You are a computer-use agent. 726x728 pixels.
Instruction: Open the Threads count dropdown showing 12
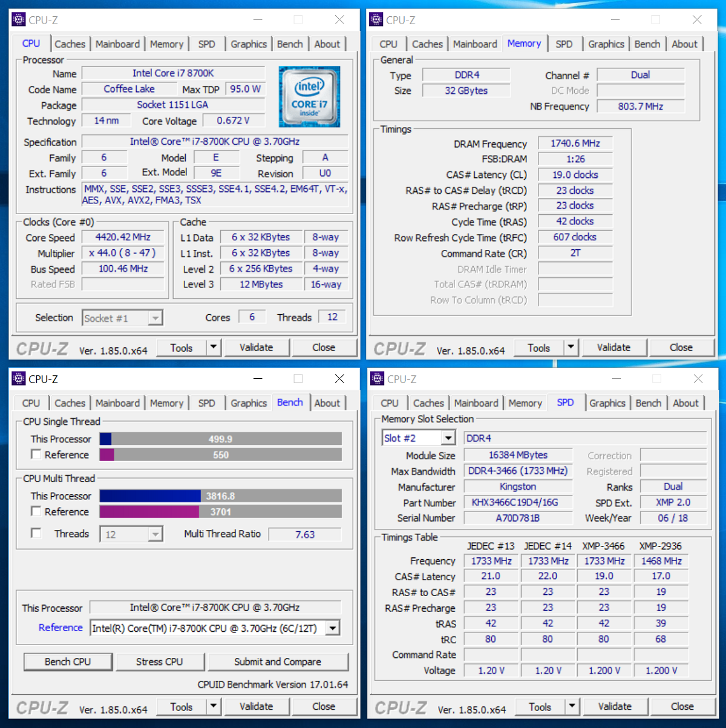coord(155,534)
